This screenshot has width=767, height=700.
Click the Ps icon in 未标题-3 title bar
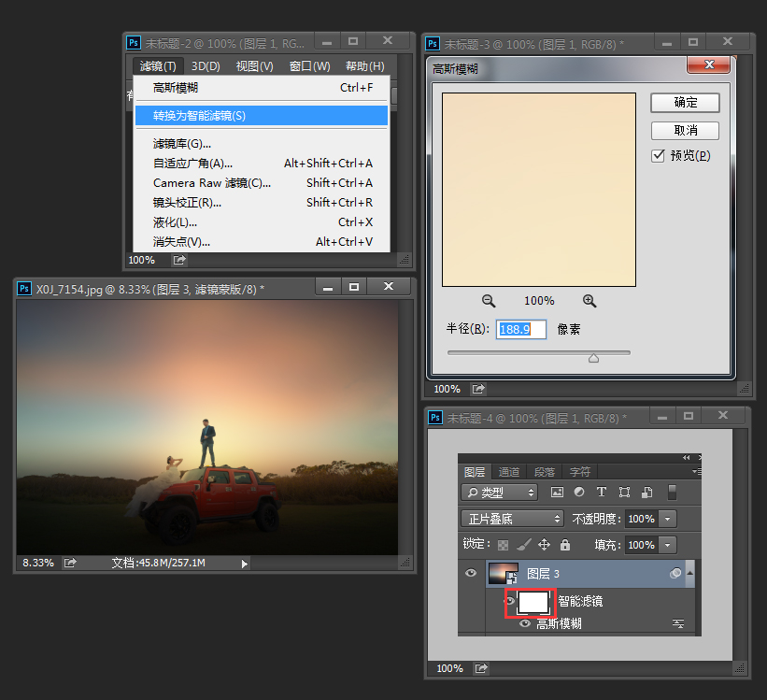(x=433, y=44)
